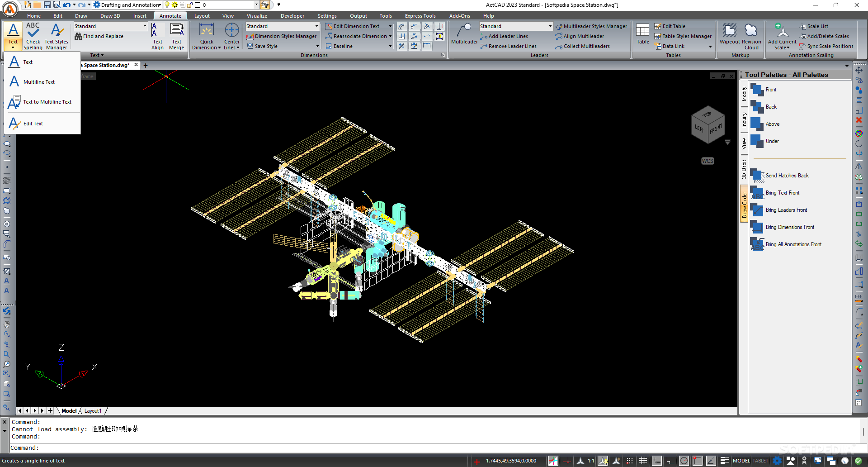Select Bring Text Front palette tool
This screenshot has width=868, height=467.
(775, 193)
